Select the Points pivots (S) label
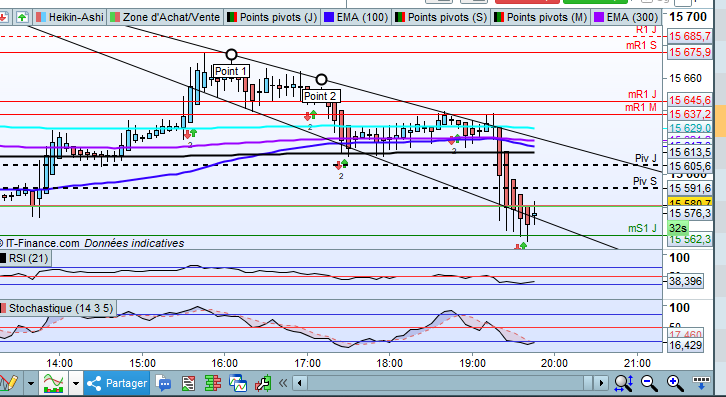The width and height of the screenshot is (726, 397). point(447,18)
